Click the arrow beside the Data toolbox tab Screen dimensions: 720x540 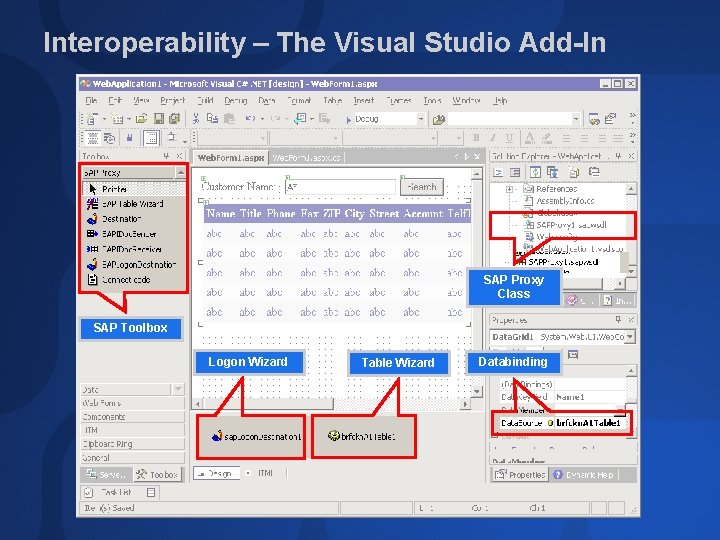(x=178, y=389)
